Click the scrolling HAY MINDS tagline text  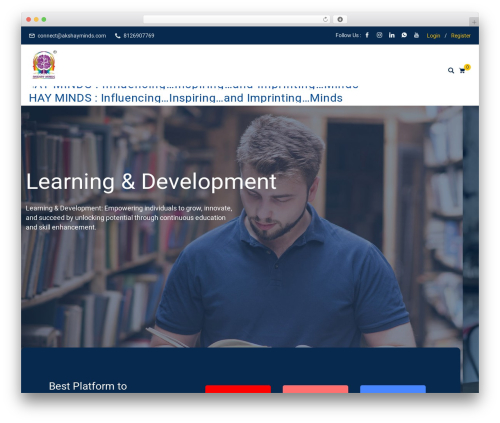coord(186,98)
